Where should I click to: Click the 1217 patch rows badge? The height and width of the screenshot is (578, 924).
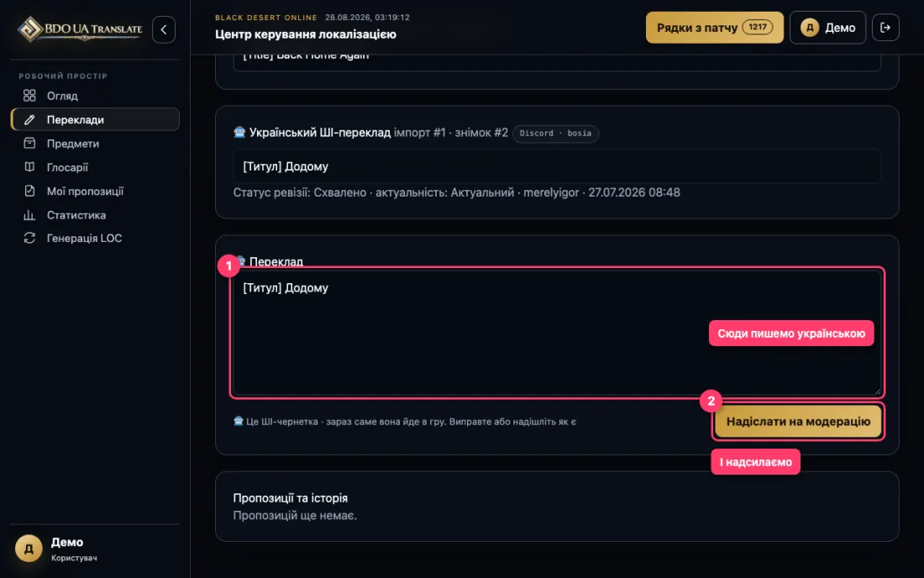(x=757, y=27)
